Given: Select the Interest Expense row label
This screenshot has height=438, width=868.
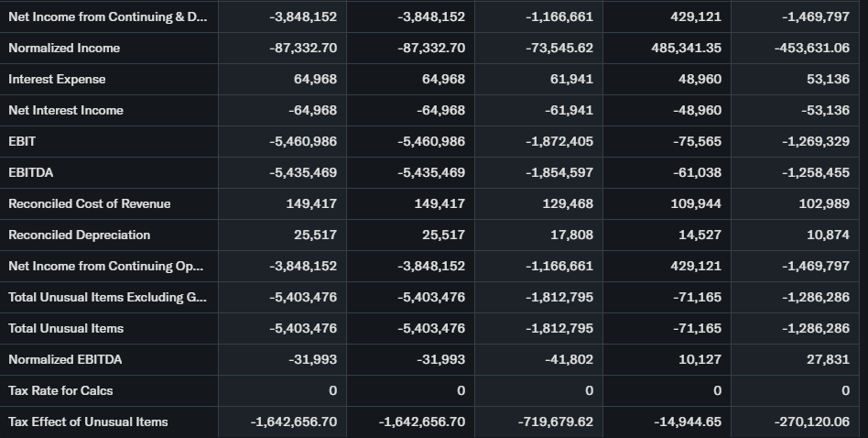Looking at the screenshot, I should click(x=57, y=79).
